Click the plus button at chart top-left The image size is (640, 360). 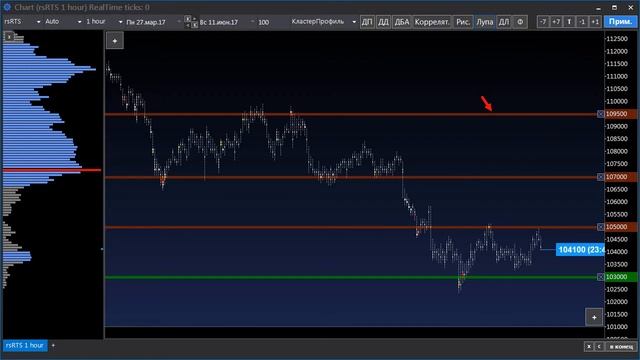coord(115,41)
